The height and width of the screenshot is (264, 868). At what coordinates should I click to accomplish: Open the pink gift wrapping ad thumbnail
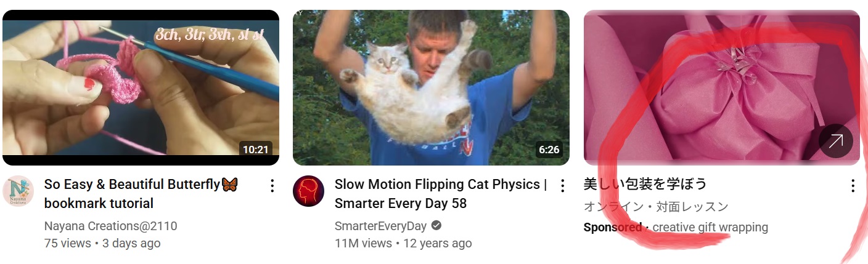pyautogui.click(x=721, y=87)
